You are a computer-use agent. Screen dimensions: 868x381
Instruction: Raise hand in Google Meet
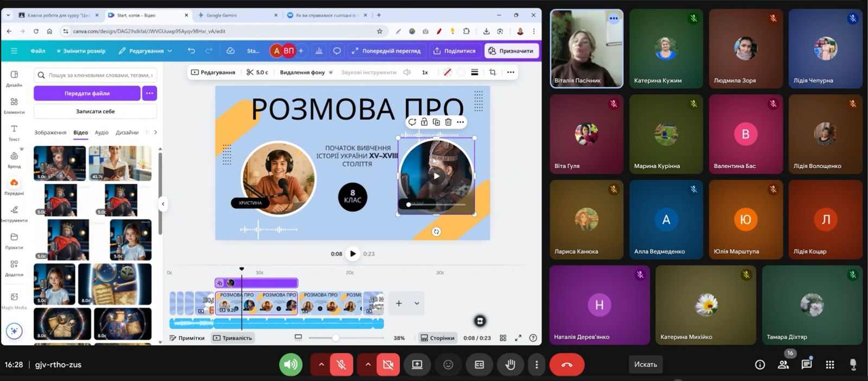click(510, 365)
